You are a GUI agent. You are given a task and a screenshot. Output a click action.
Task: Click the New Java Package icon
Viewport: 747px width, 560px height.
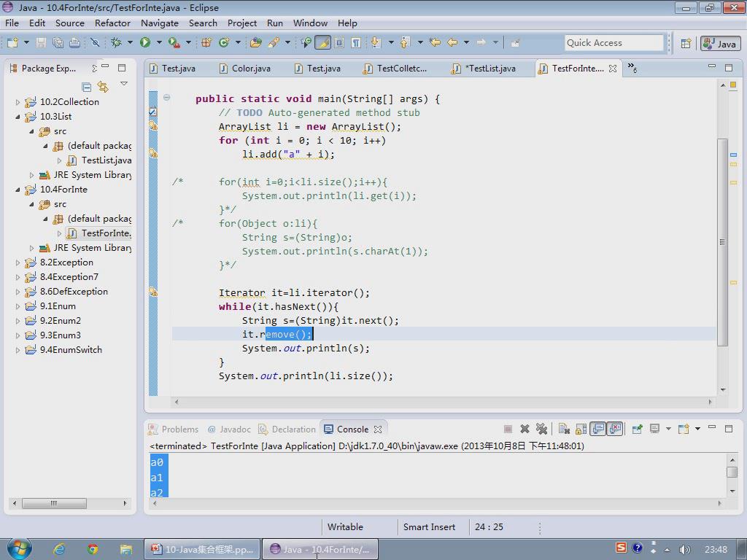[206, 43]
